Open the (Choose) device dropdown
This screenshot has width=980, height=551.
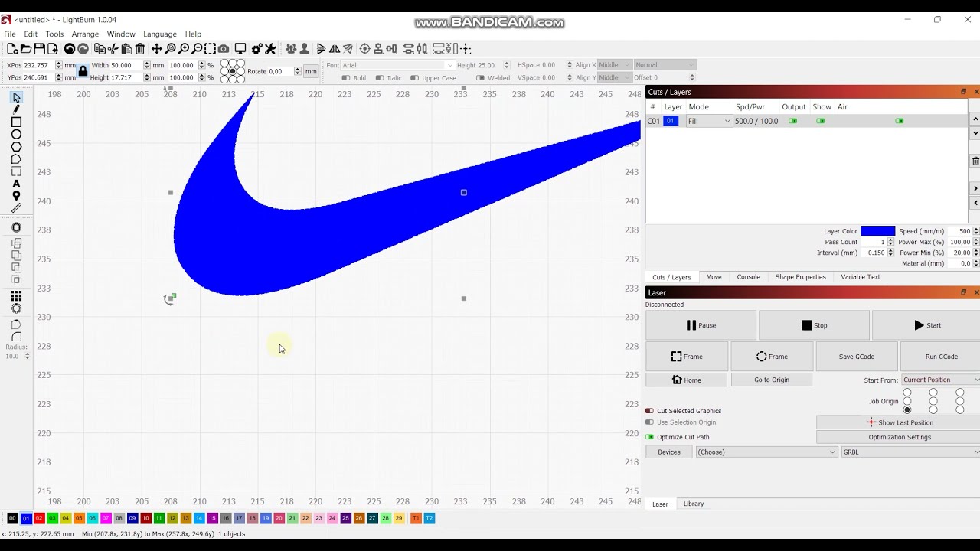[x=766, y=452]
